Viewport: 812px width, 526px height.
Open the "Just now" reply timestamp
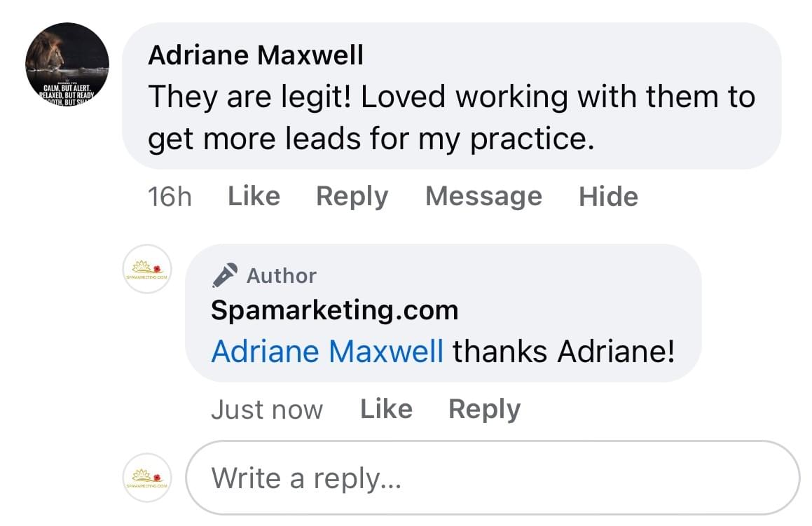tap(267, 410)
